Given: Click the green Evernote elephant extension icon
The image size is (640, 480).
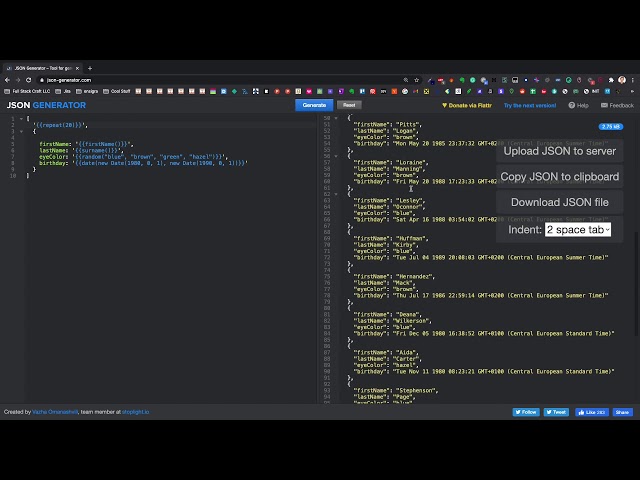Looking at the screenshot, I should pyautogui.click(x=462, y=80).
